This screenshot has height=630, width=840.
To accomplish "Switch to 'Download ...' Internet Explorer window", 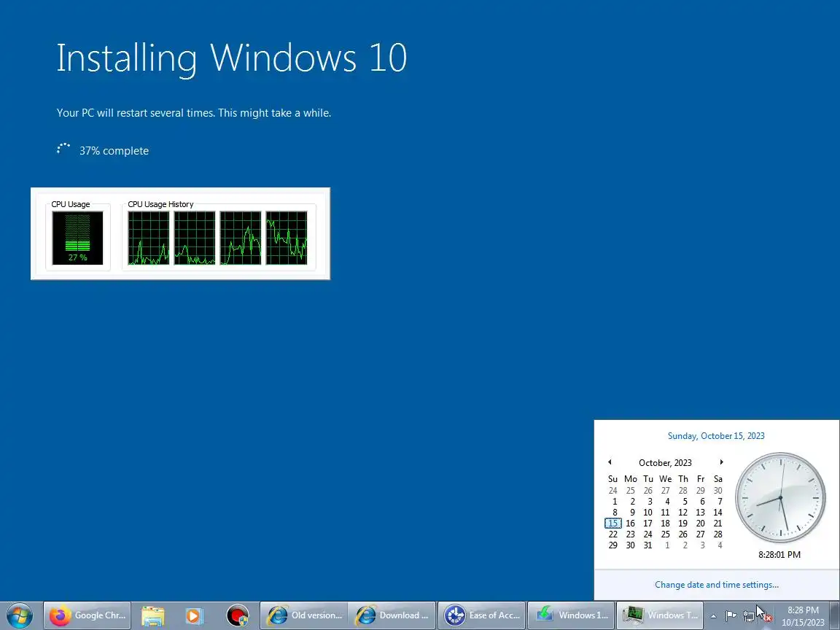I will pyautogui.click(x=392, y=615).
